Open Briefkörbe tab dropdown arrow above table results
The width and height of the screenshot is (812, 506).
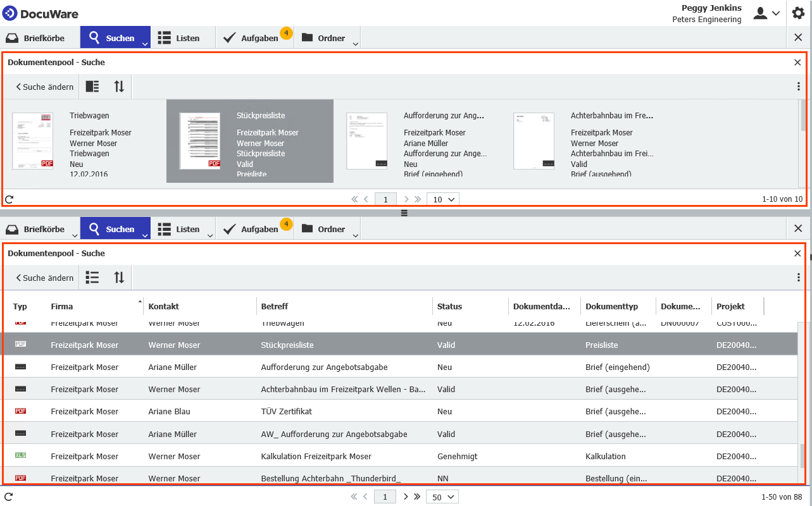click(75, 235)
